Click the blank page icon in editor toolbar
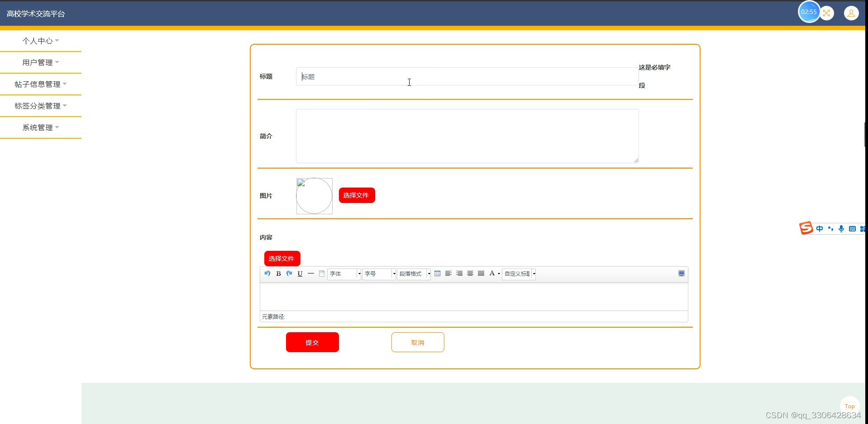Viewport: 868px width, 424px height. [x=322, y=273]
